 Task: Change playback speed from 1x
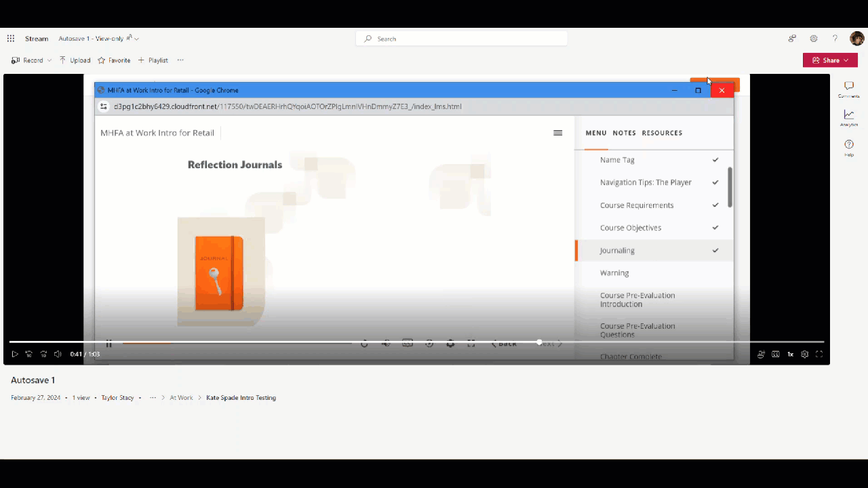[790, 354]
